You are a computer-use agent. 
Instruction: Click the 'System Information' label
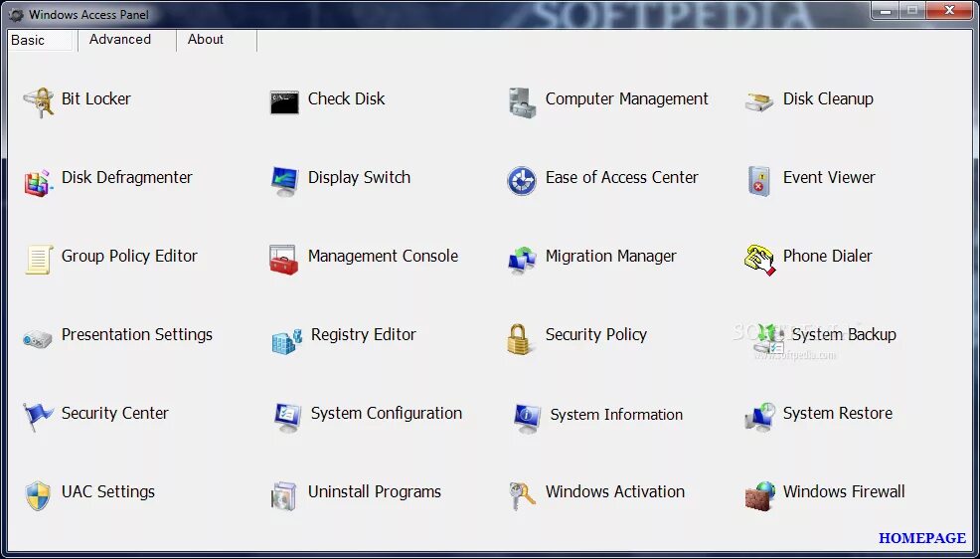pyautogui.click(x=616, y=415)
